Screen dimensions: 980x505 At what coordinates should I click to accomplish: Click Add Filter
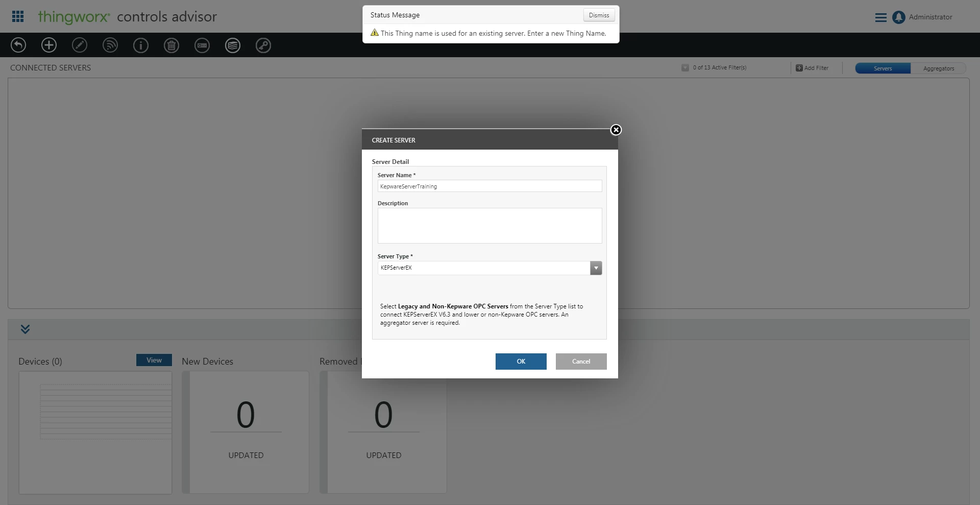click(x=812, y=68)
